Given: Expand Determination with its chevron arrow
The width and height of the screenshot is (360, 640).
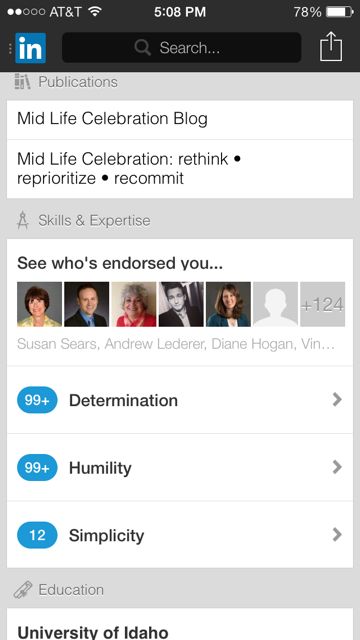Looking at the screenshot, I should tap(337, 400).
